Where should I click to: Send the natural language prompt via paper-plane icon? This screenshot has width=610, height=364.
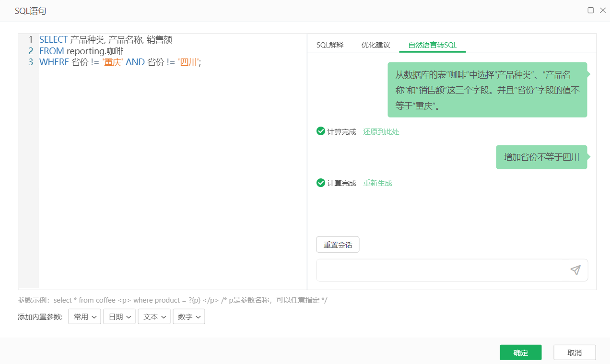575,270
